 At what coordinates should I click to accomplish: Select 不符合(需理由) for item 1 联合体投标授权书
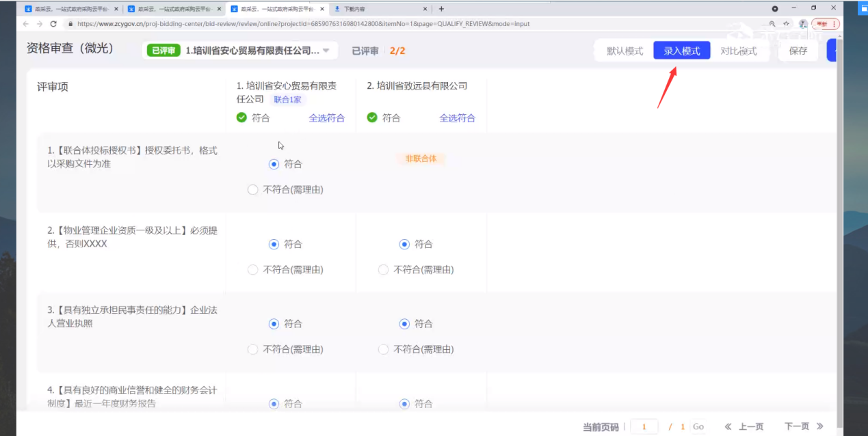click(x=253, y=190)
